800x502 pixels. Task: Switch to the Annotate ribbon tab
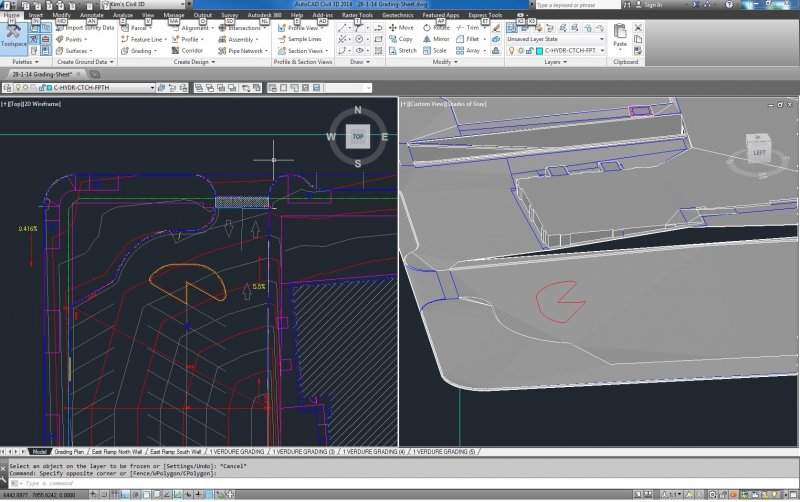pyautogui.click(x=91, y=17)
